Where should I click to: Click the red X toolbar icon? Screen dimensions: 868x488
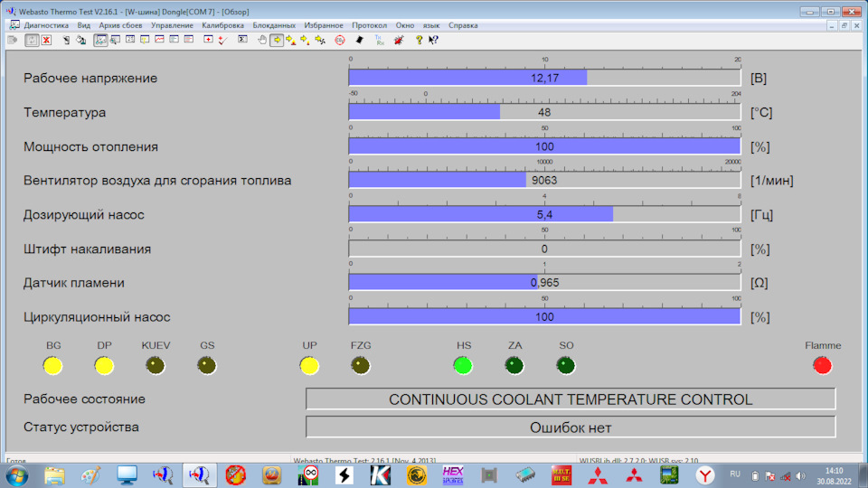(x=46, y=40)
